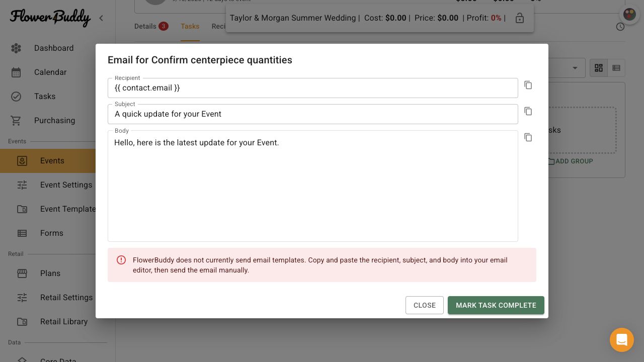644x362 pixels.
Task: Copy the Recipient field value
Action: click(528, 85)
